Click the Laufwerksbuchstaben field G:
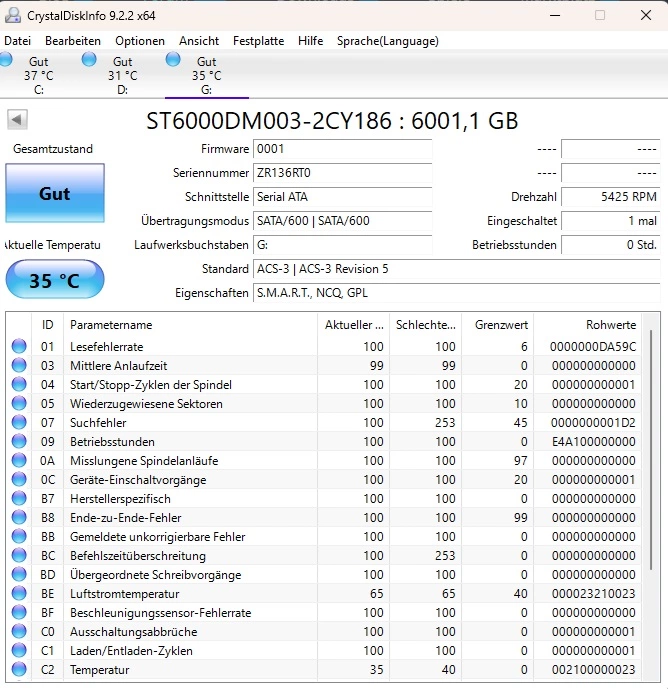 tap(342, 245)
